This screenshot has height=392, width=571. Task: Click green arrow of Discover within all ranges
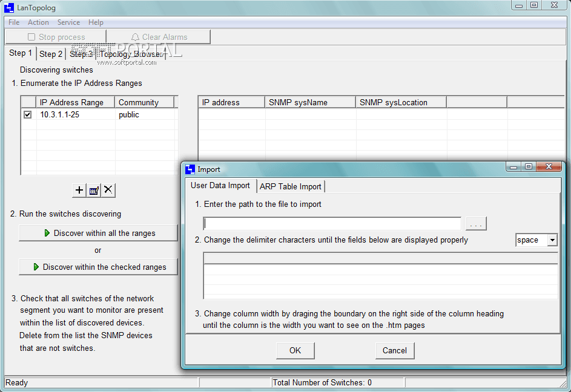click(47, 233)
